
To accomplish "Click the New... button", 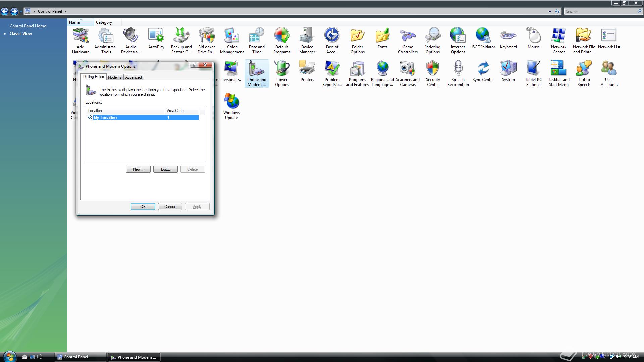I will pos(138,169).
